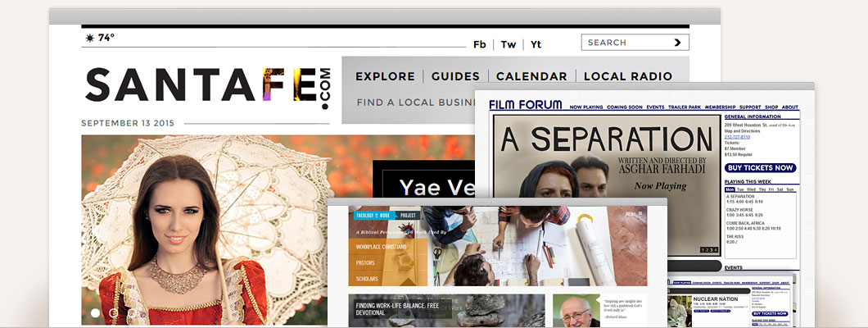Image resolution: width=868 pixels, height=328 pixels.
Task: Select the Sat tab in Playing This Week
Action: pyautogui.click(x=780, y=189)
